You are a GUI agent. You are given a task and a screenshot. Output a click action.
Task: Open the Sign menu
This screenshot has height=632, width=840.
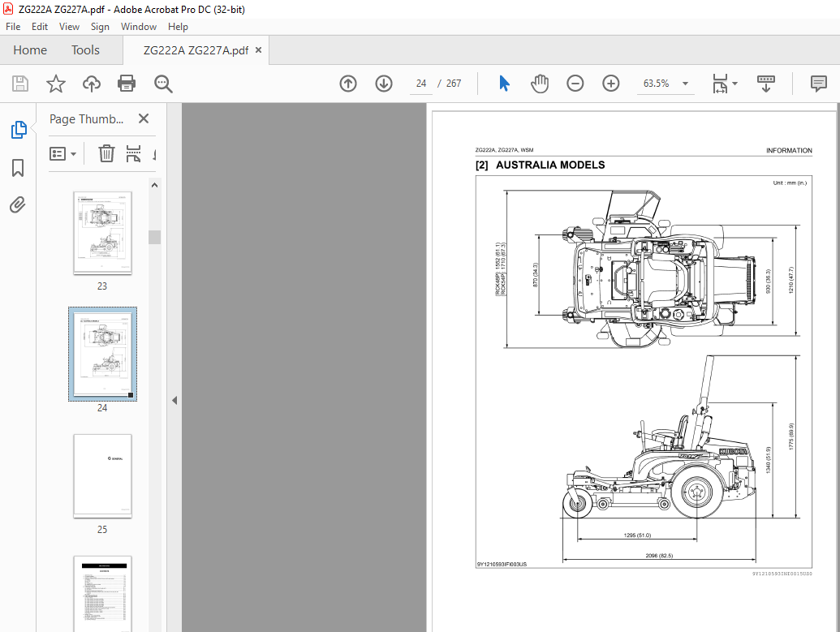100,27
